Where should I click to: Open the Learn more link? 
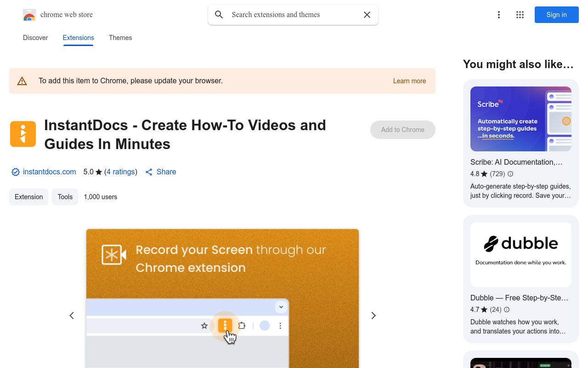(409, 81)
